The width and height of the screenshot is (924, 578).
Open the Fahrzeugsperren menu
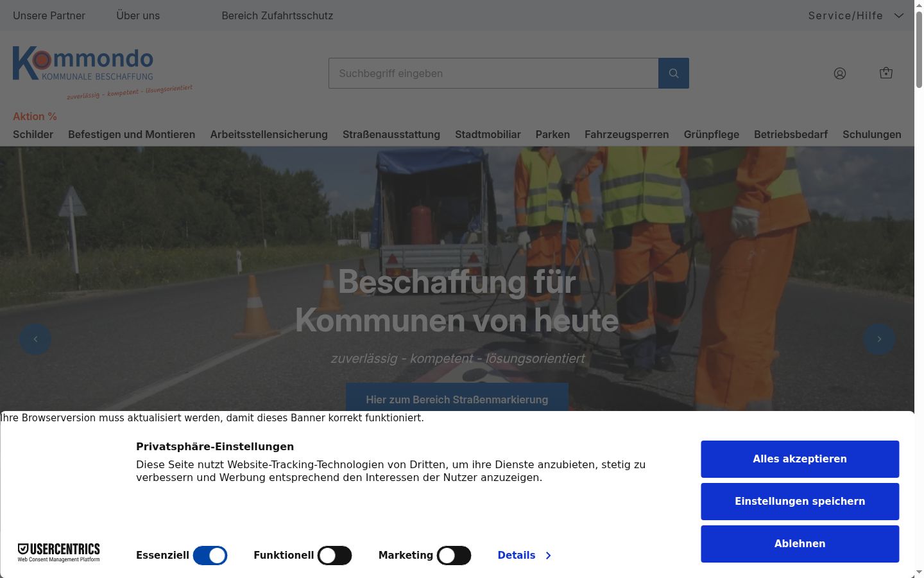(x=627, y=134)
